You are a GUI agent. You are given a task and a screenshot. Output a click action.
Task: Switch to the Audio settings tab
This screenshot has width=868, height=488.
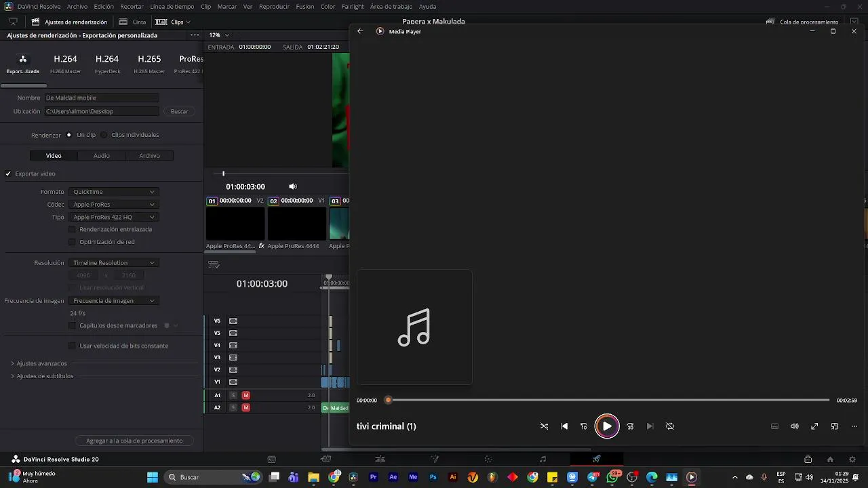[102, 155]
